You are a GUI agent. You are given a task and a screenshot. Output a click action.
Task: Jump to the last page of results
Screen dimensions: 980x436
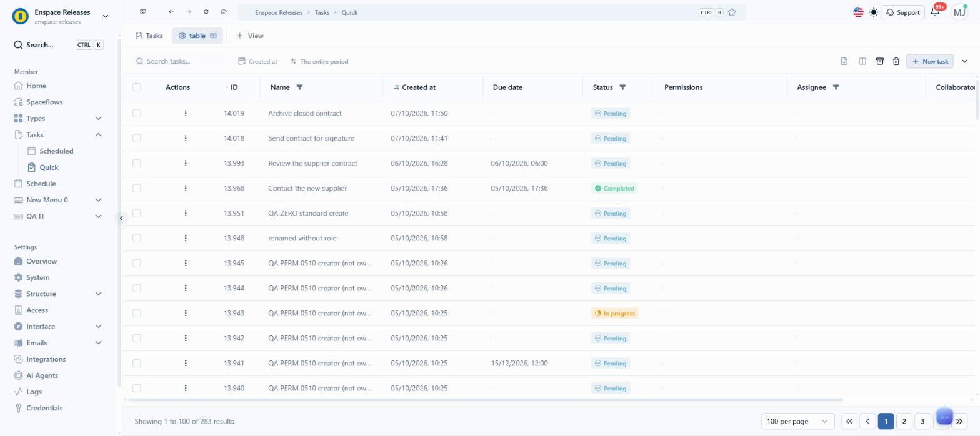coord(959,421)
